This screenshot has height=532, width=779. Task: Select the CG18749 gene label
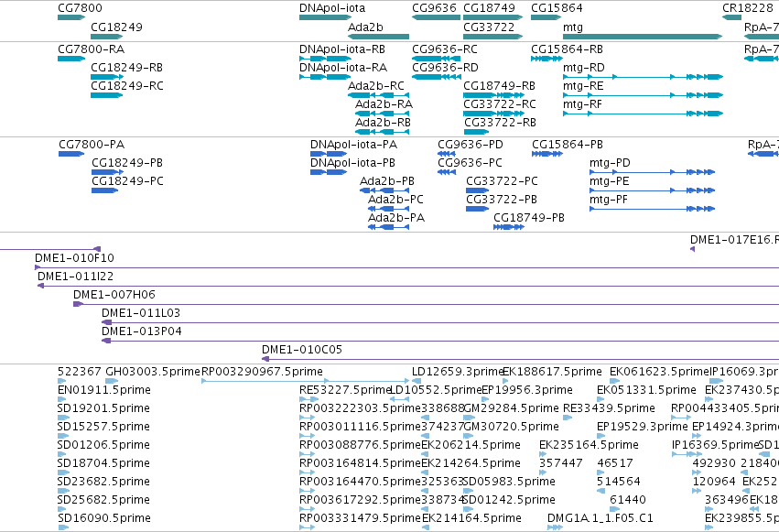[490, 8]
